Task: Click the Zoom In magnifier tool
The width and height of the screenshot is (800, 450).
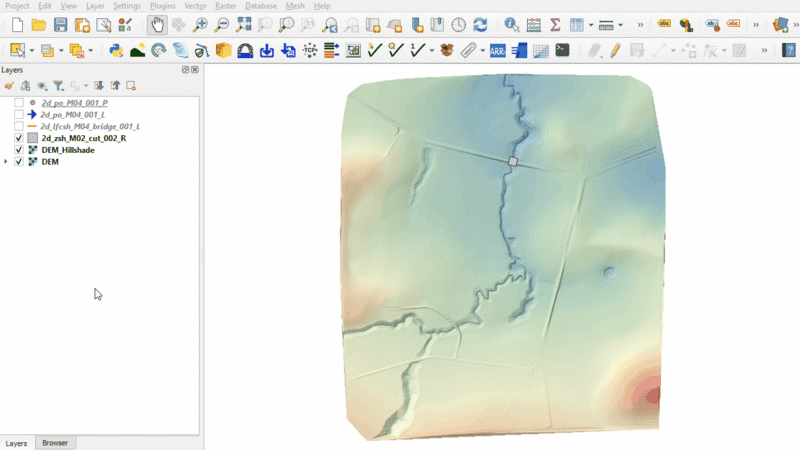Action: [x=200, y=25]
